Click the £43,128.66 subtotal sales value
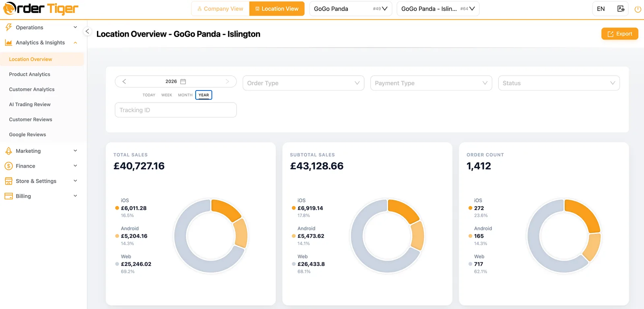This screenshot has height=309, width=644. [317, 166]
